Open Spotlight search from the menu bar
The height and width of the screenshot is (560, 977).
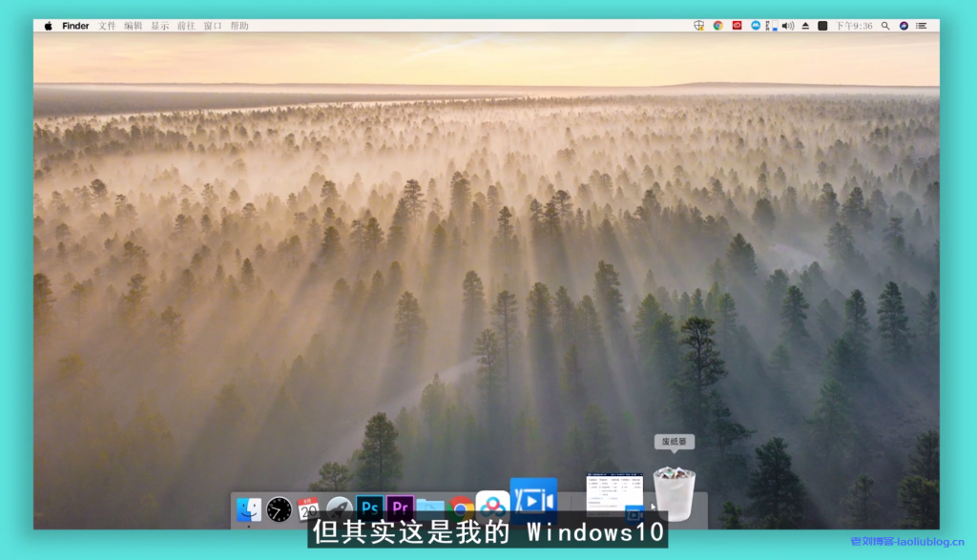click(885, 25)
